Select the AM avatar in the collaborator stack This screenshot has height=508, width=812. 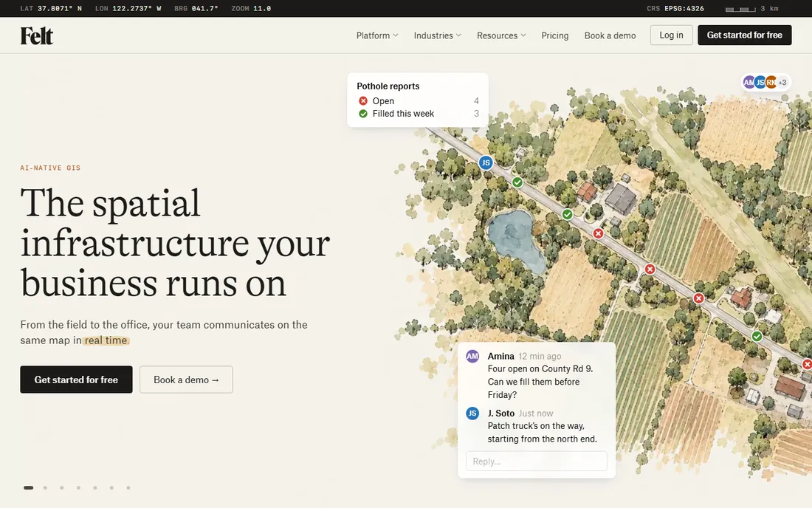click(x=749, y=83)
